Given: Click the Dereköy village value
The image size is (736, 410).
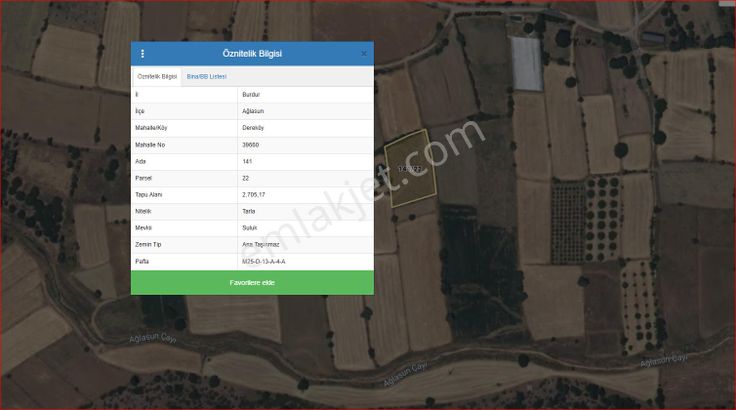Looking at the screenshot, I should click(253, 128).
